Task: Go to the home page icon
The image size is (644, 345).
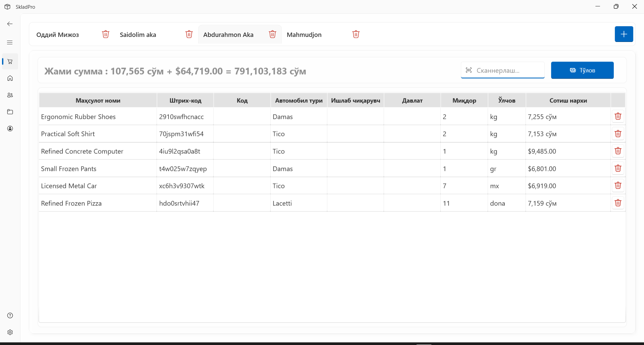Action: click(x=10, y=78)
